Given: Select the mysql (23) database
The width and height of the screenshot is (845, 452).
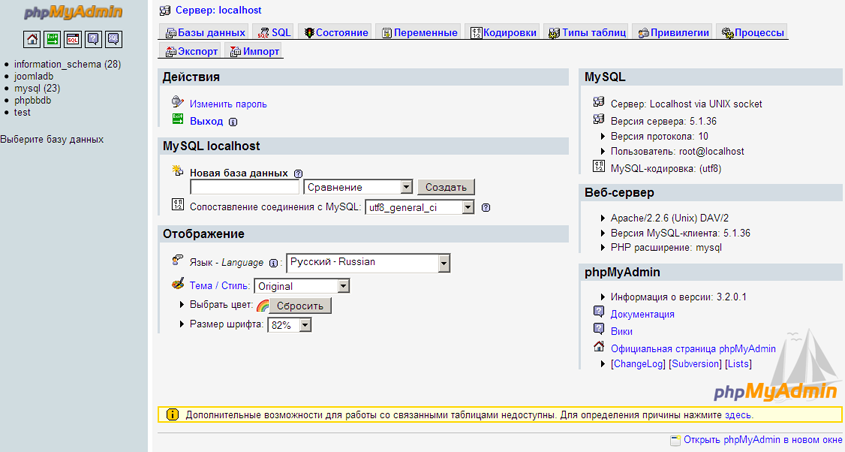Looking at the screenshot, I should (37, 88).
